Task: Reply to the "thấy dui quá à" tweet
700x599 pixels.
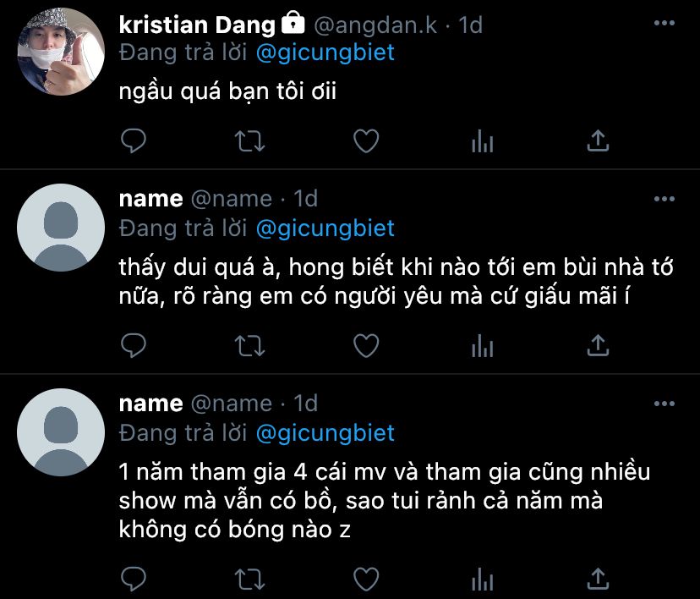Action: click(134, 344)
